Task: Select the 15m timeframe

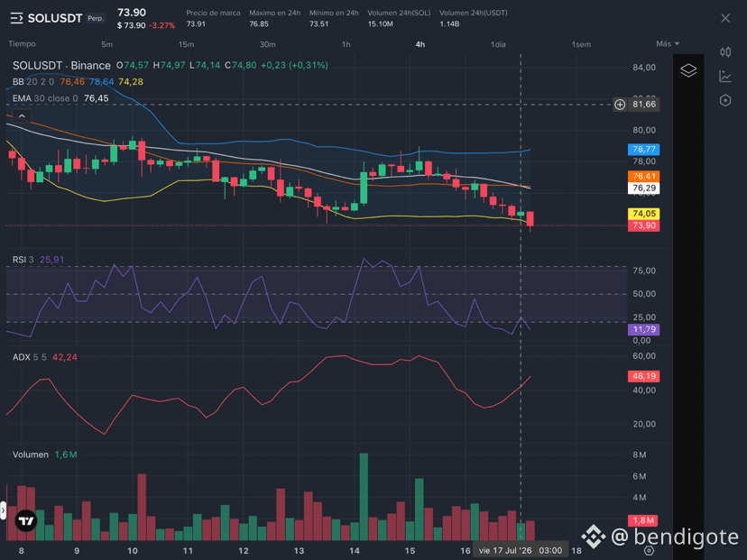Action: pyautogui.click(x=186, y=44)
